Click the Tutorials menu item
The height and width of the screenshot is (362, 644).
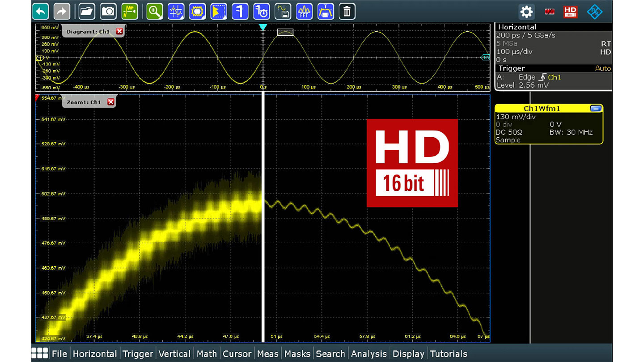[449, 354]
